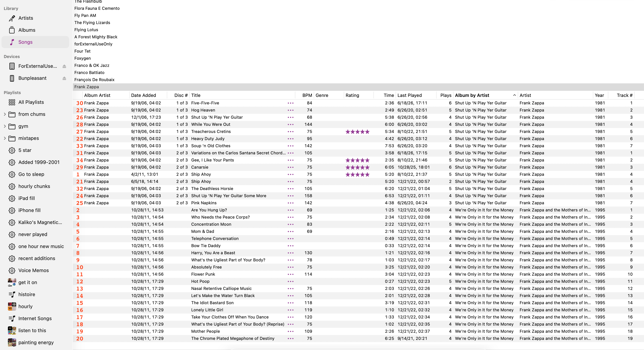
Task: Expand the mixtapes playlist folder
Action: (x=5, y=138)
